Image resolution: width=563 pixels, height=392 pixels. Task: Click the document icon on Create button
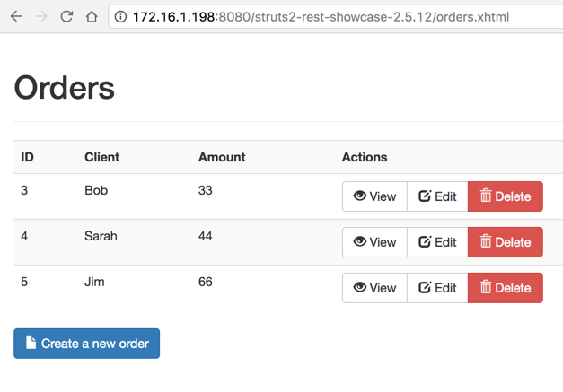31,344
